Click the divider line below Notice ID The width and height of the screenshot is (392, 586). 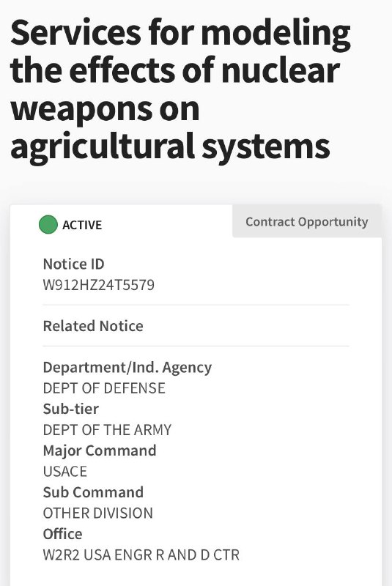tap(196, 305)
